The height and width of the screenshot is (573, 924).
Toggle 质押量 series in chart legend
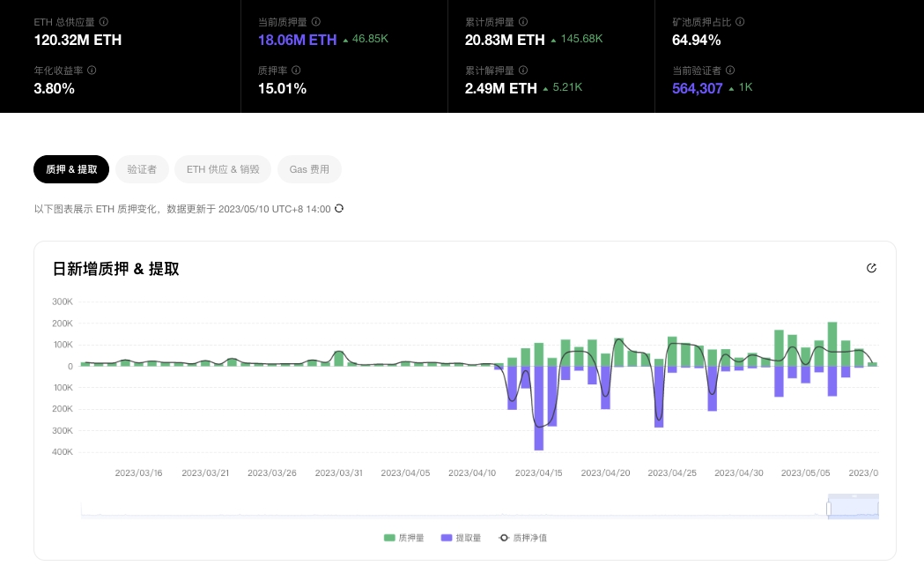[404, 537]
